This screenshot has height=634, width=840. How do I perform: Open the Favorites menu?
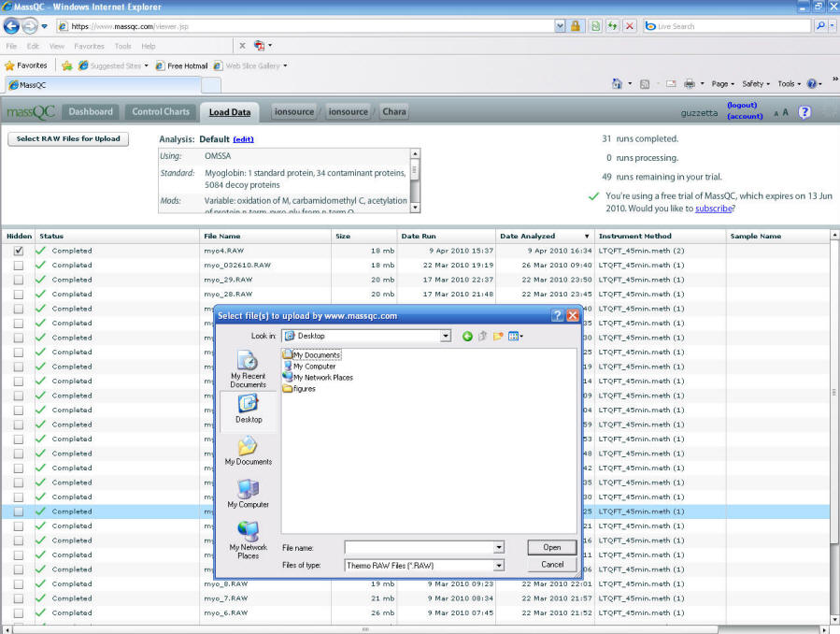coord(89,46)
